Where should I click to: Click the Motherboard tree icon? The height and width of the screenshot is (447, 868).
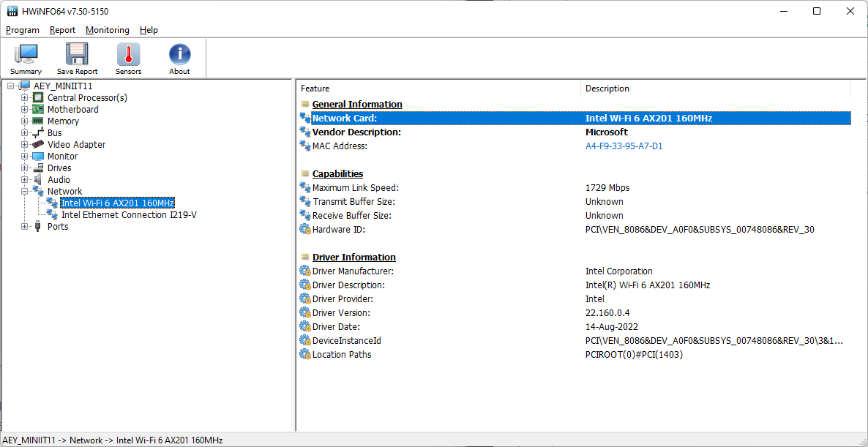pos(37,110)
